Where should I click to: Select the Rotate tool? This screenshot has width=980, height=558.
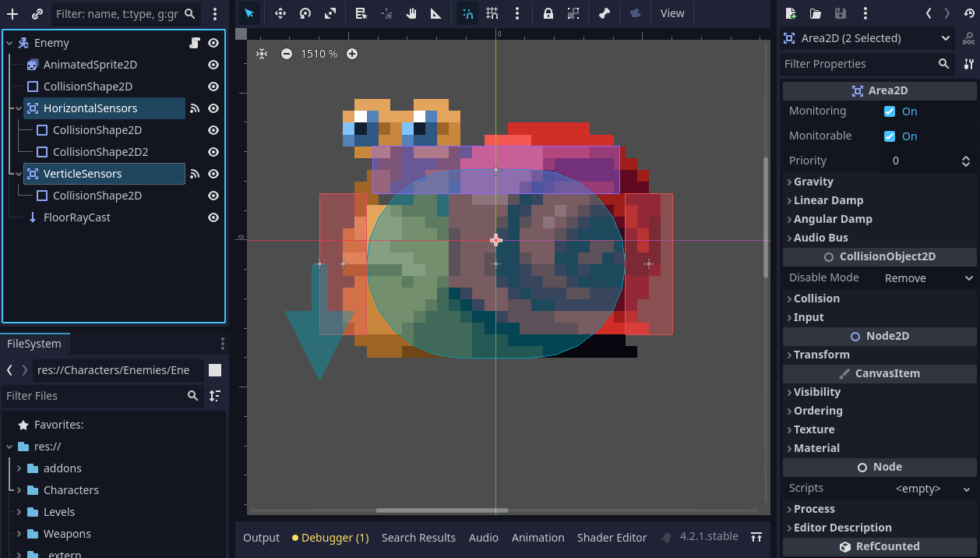305,13
